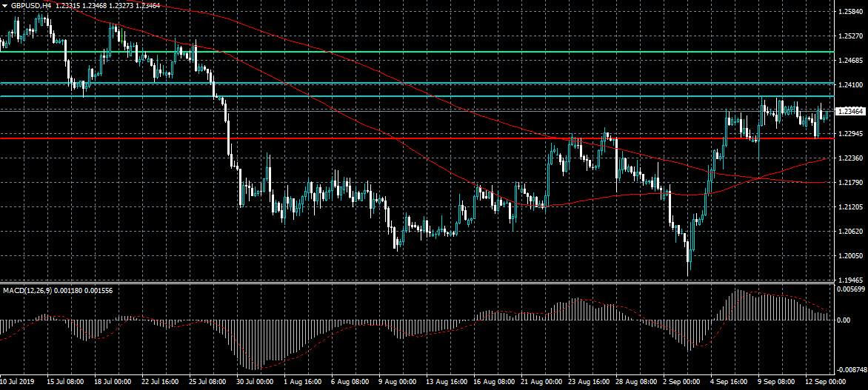Click the 1.23464 current price tag
This screenshot has width=868, height=390.
pyautogui.click(x=849, y=112)
